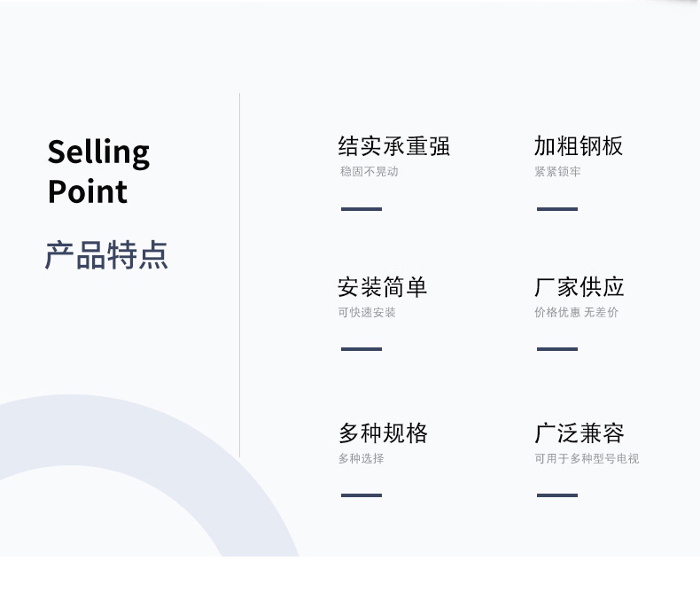This screenshot has height=592, width=700.
Task: Select the 可快速安装 subtitle
Action: (367, 312)
